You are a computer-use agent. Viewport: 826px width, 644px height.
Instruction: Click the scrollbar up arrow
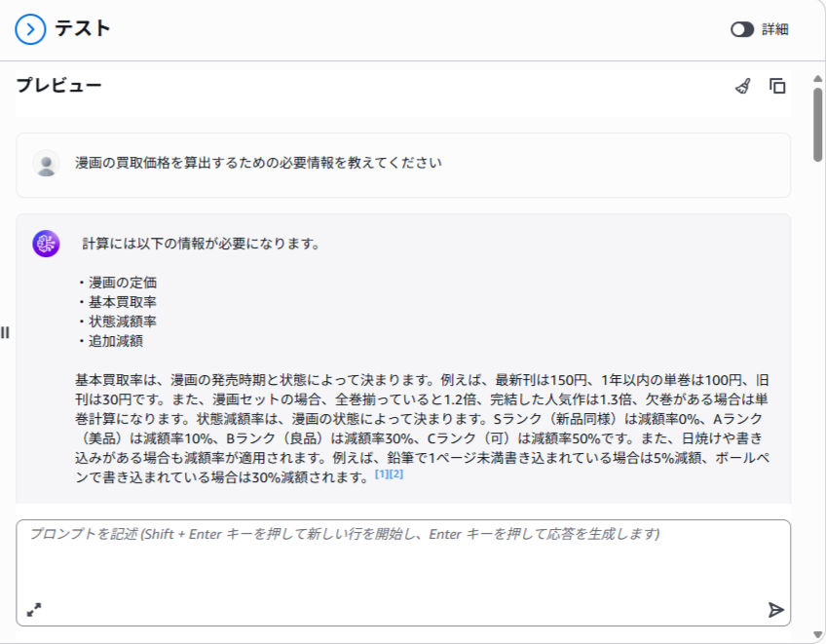tap(818, 78)
